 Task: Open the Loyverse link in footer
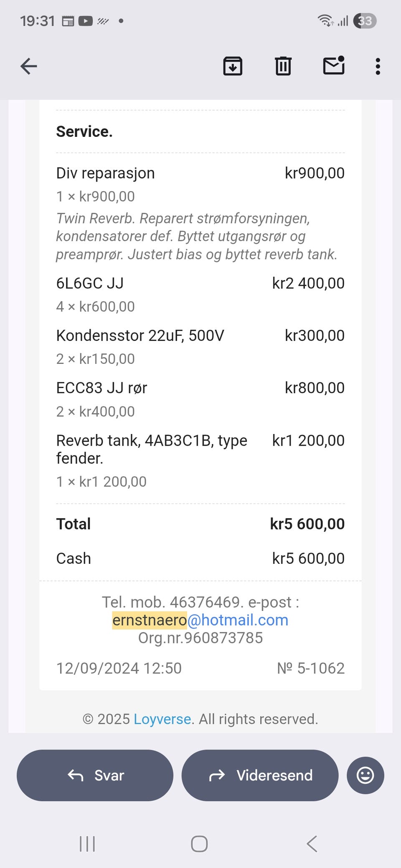[162, 719]
